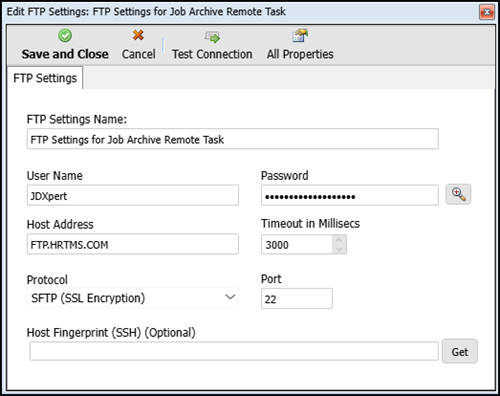Screen dimensions: 500x396
Task: Click the All Properties icon
Action: 300,36
